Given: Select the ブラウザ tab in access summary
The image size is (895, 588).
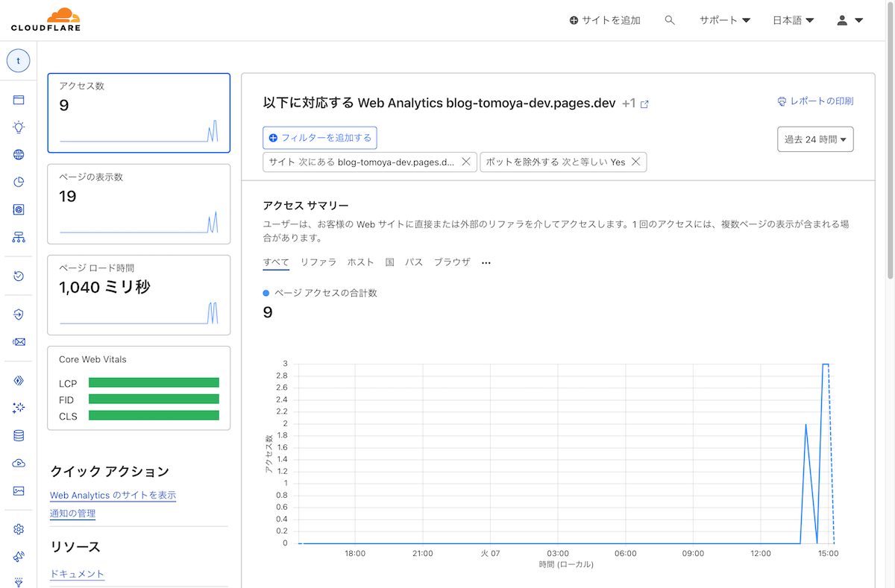Looking at the screenshot, I should 452,262.
